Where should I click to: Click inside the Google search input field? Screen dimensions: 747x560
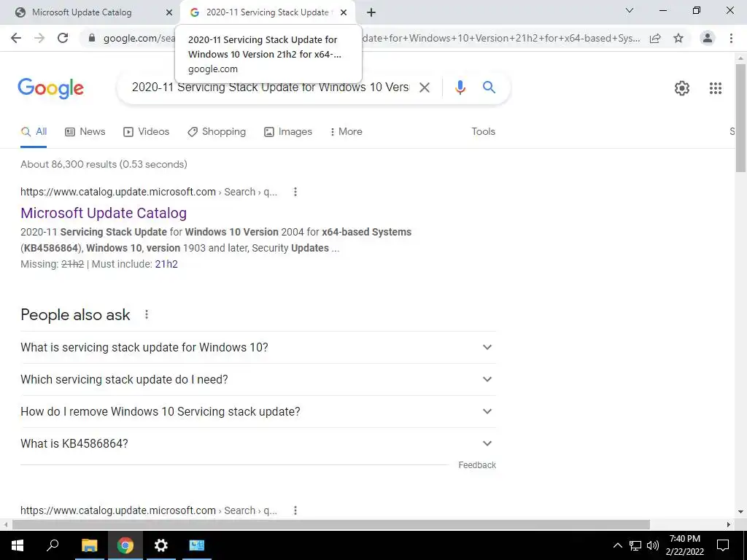(270, 87)
